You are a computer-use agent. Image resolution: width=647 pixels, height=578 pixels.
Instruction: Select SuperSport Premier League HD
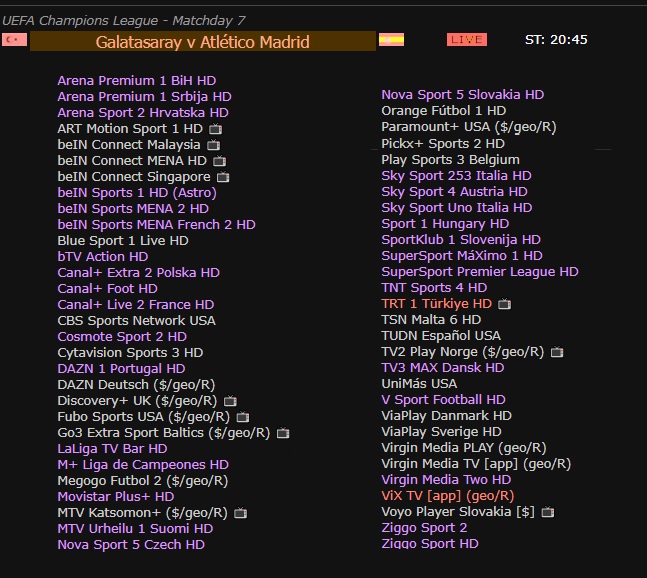tap(480, 272)
